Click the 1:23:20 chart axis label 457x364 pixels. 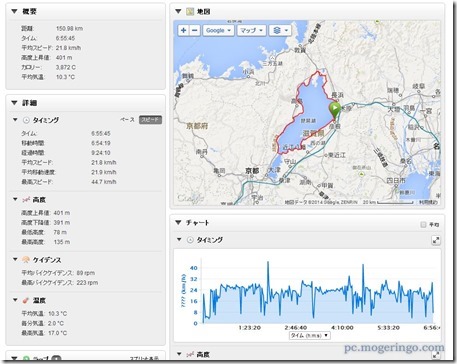tap(249, 328)
